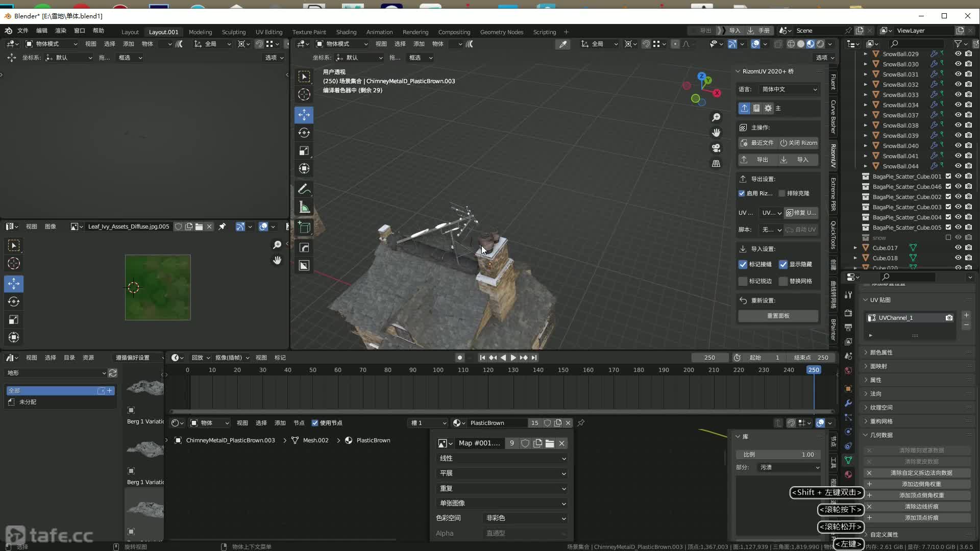Uncheck 显示隐藏 checkbox
Image resolution: width=980 pixels, height=551 pixels.
tap(783, 264)
